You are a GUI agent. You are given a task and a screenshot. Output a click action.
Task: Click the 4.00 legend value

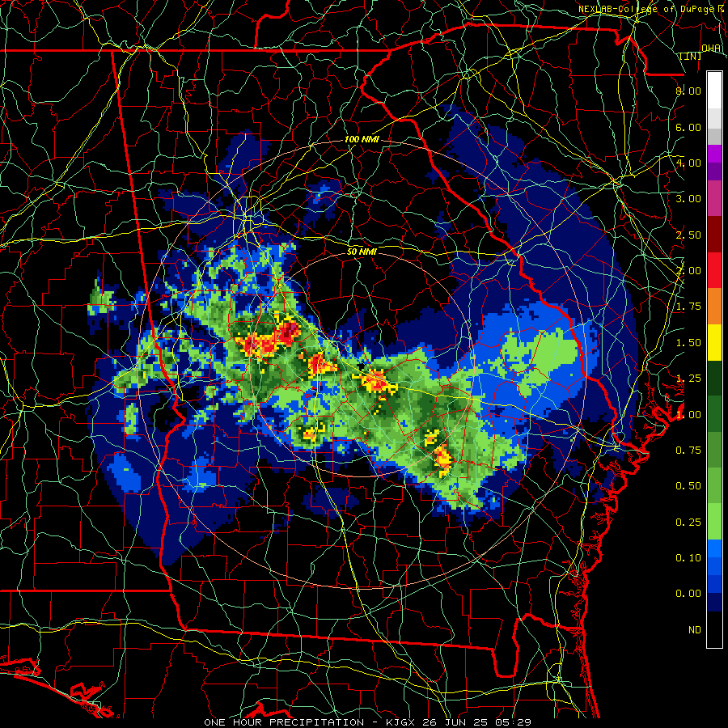click(688, 163)
